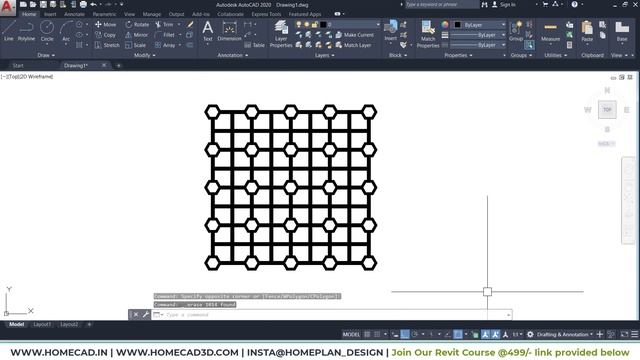This screenshot has width=640, height=360.
Task: Toggle ortho mode in status bar
Action: pyautogui.click(x=404, y=334)
